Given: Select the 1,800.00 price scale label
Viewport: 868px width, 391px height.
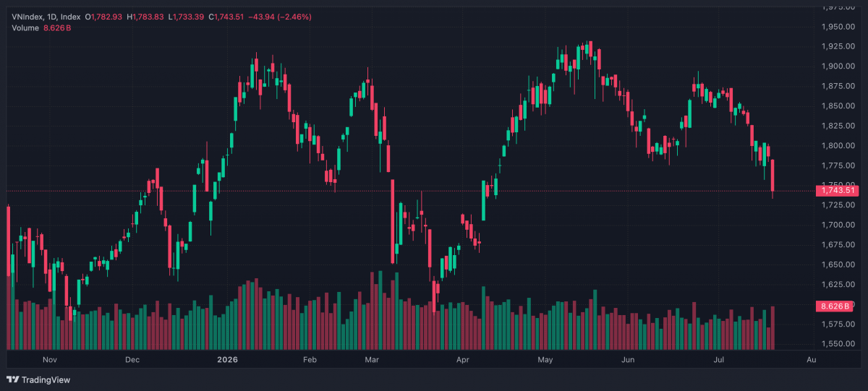Looking at the screenshot, I should coord(839,145).
